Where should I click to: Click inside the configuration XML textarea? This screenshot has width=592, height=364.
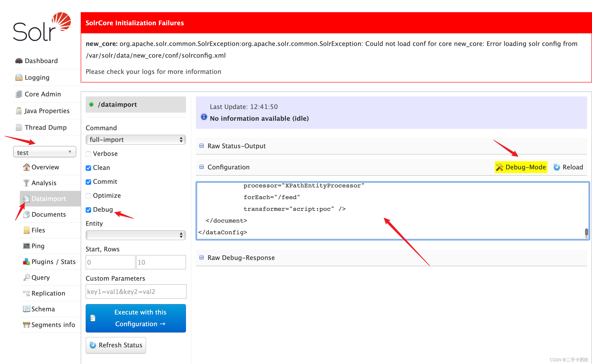click(392, 211)
